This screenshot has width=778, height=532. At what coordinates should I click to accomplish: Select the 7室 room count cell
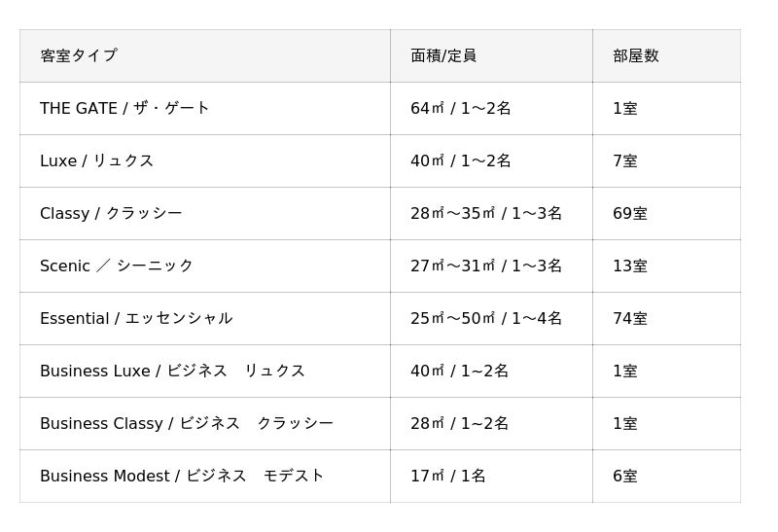[625, 160]
